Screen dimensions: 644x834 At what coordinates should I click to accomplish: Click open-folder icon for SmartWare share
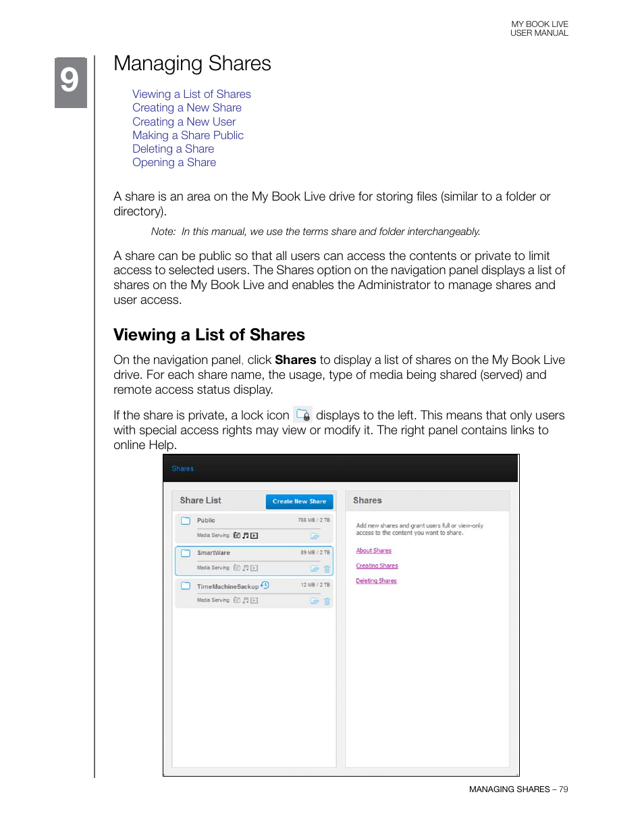[x=315, y=569]
